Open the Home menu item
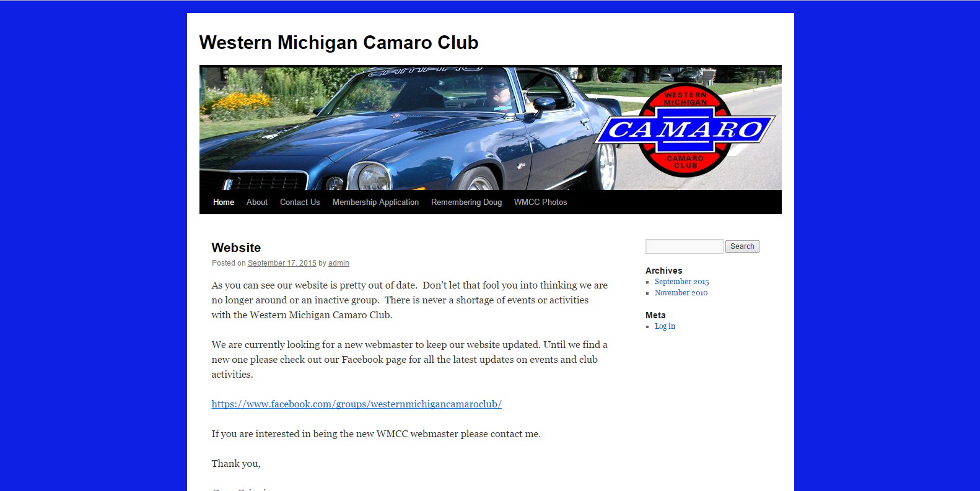The height and width of the screenshot is (491, 980). tap(224, 202)
